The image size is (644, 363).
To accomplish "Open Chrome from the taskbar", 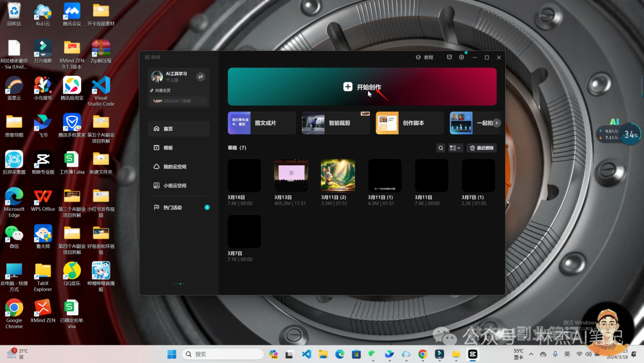I will (x=423, y=355).
